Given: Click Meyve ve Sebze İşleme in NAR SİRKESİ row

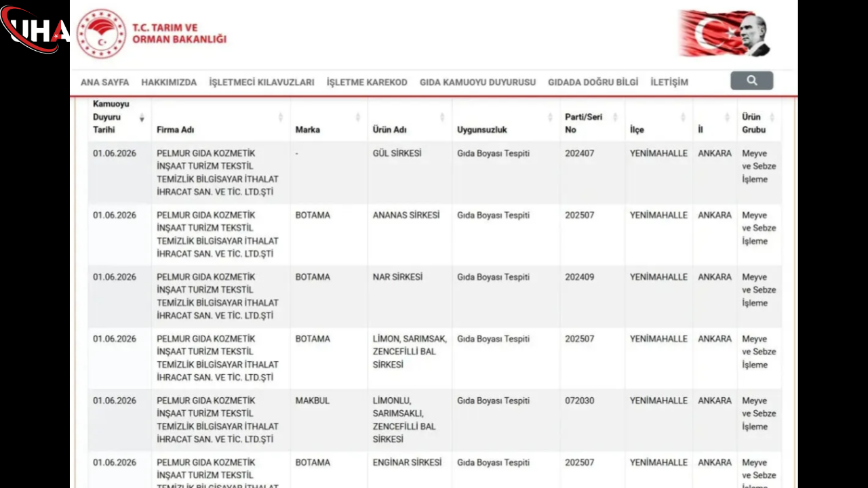Looking at the screenshot, I should [x=759, y=290].
